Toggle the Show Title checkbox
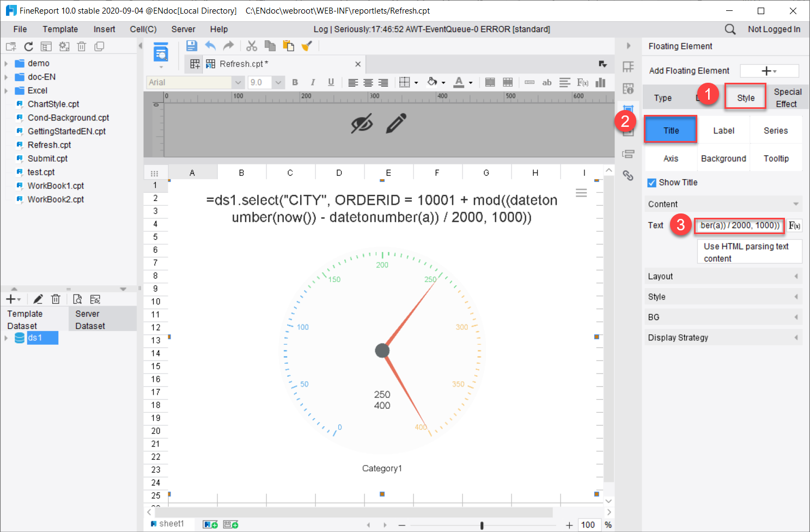Screen dimensions: 810x532 point(651,183)
